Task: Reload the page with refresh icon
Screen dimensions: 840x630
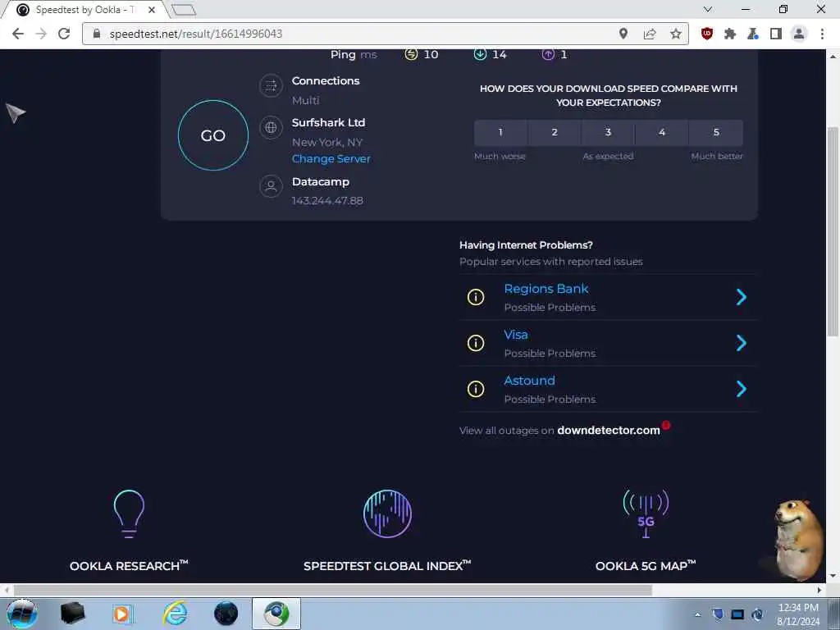Action: (64, 34)
